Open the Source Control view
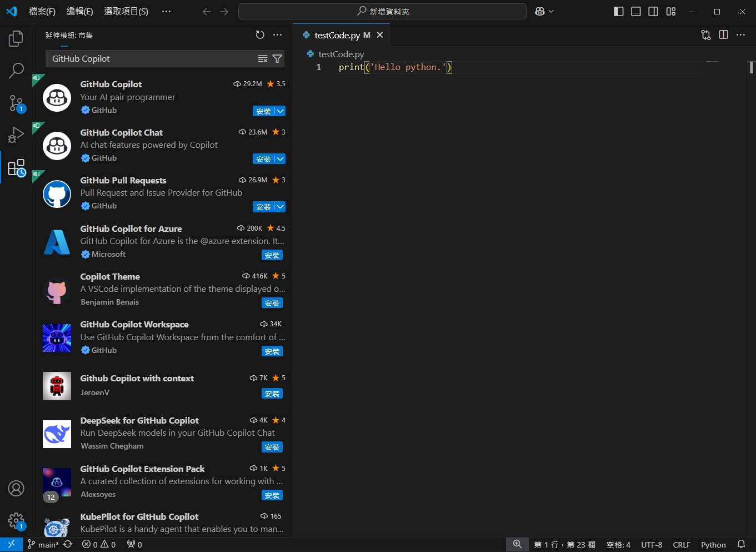The height and width of the screenshot is (552, 756). (16, 103)
